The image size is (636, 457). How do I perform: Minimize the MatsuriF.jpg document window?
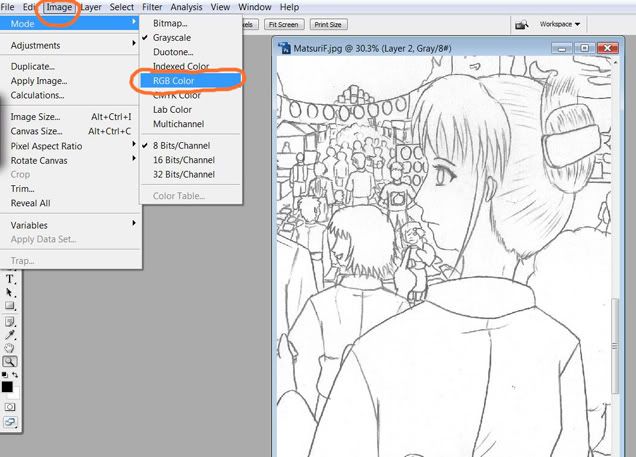[562, 48]
